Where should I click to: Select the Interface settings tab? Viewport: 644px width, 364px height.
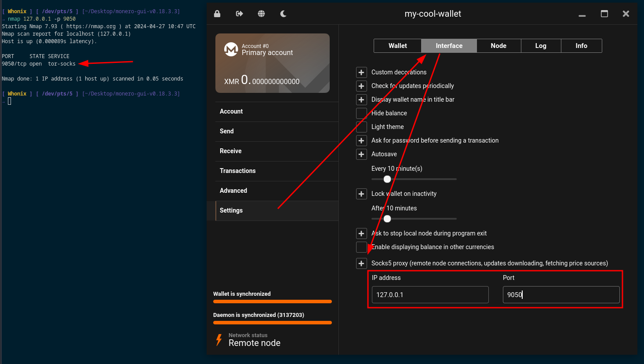(x=449, y=46)
